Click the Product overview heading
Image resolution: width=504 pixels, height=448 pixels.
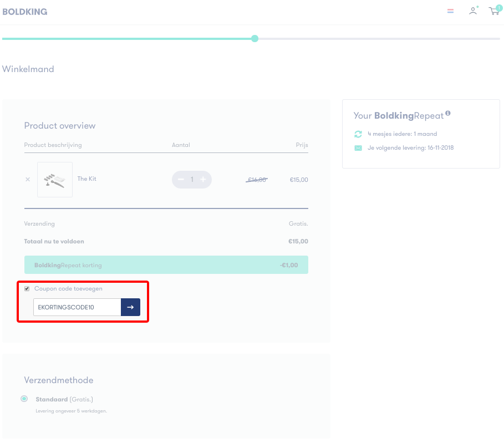60,126
